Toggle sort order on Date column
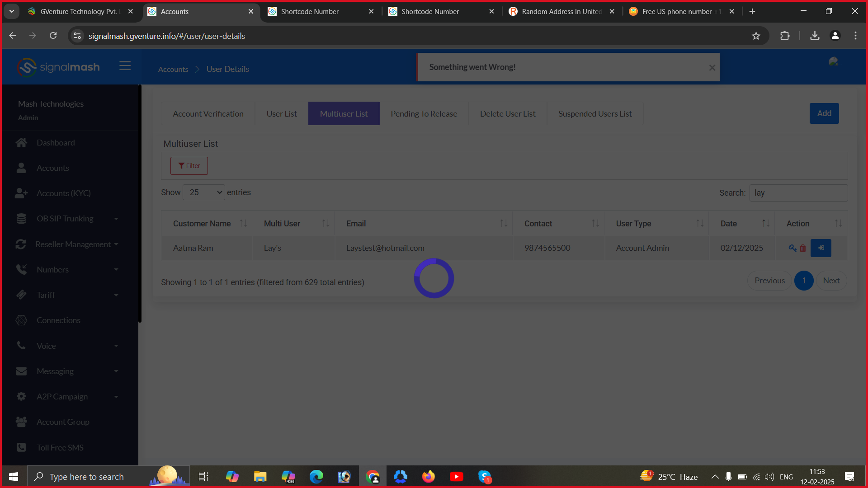 click(765, 224)
